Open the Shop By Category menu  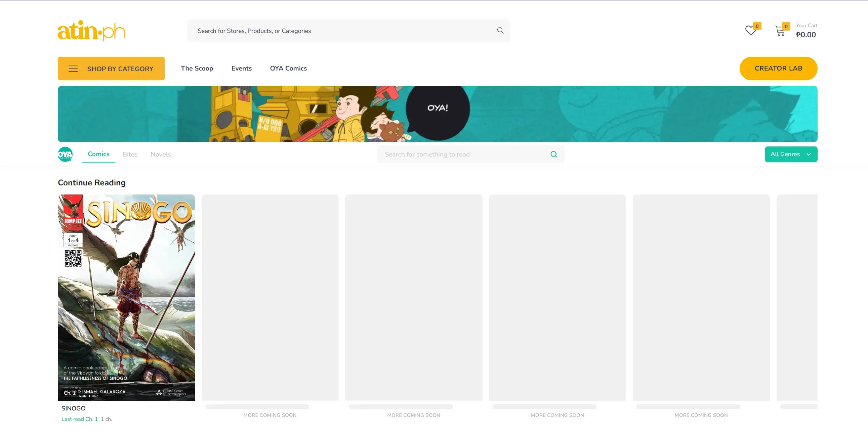[x=120, y=69]
